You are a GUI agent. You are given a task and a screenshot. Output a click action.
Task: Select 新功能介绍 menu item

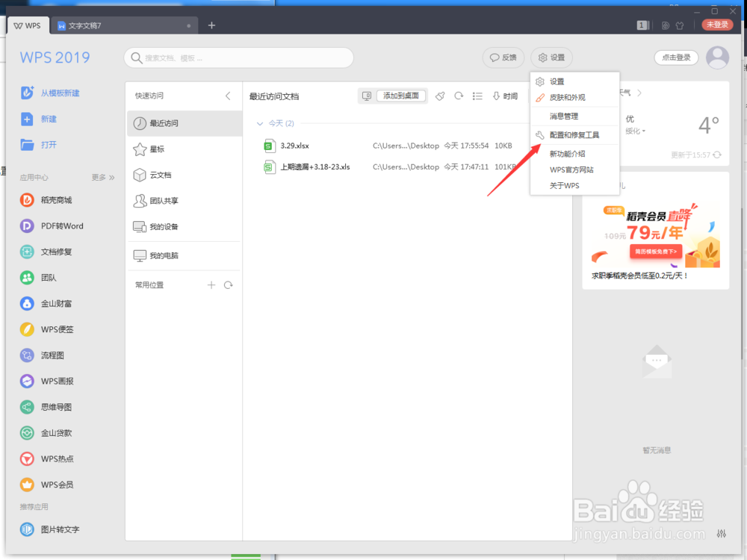(x=574, y=153)
